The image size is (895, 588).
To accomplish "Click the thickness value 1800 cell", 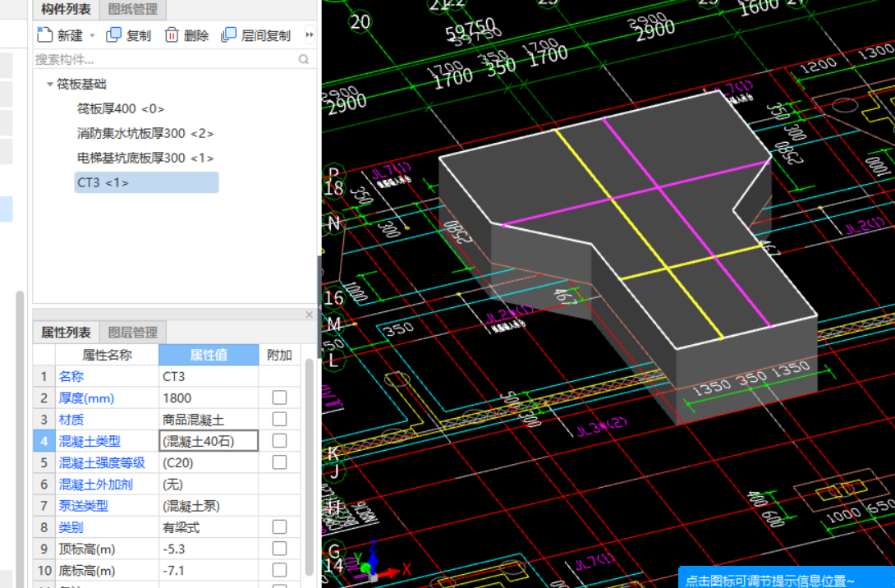I will point(209,398).
